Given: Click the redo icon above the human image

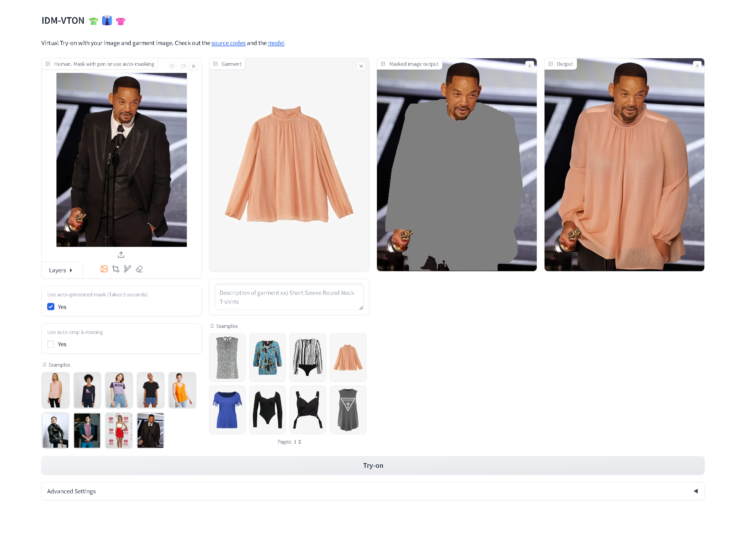Looking at the screenshot, I should pyautogui.click(x=183, y=66).
